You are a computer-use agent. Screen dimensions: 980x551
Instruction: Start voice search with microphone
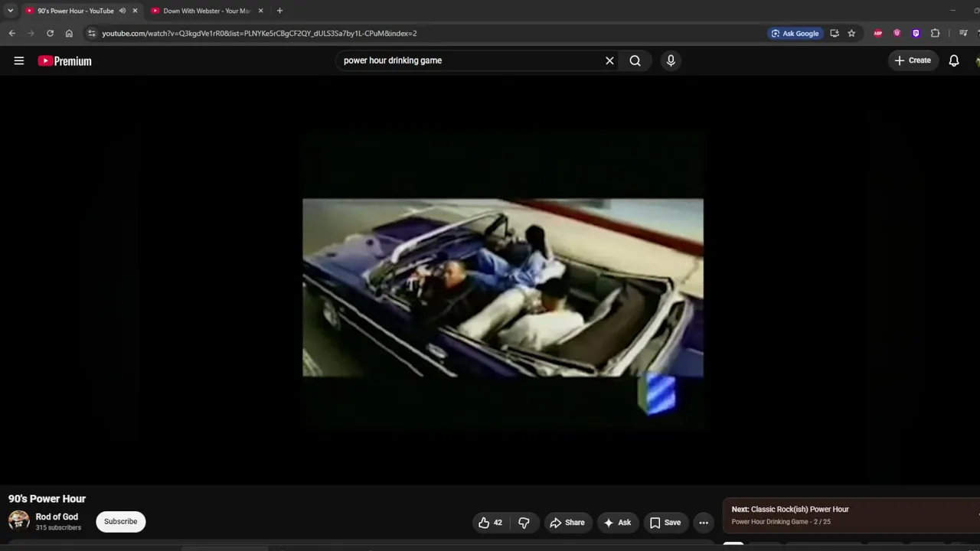pos(671,60)
